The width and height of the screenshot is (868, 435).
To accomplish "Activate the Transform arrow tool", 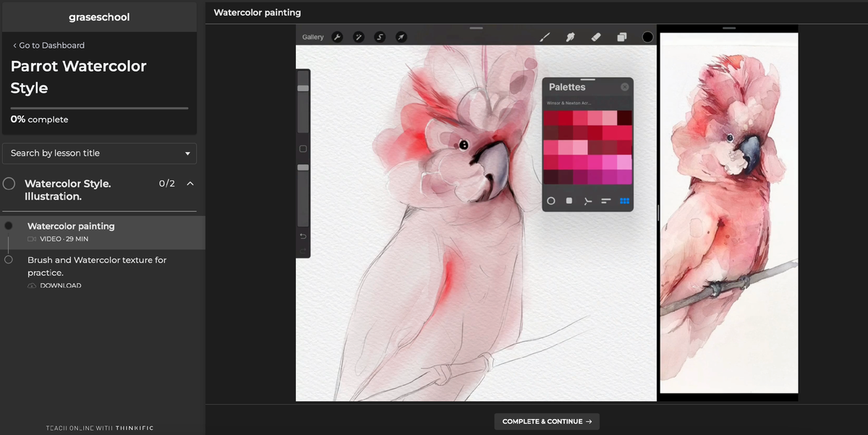I will pyautogui.click(x=401, y=37).
